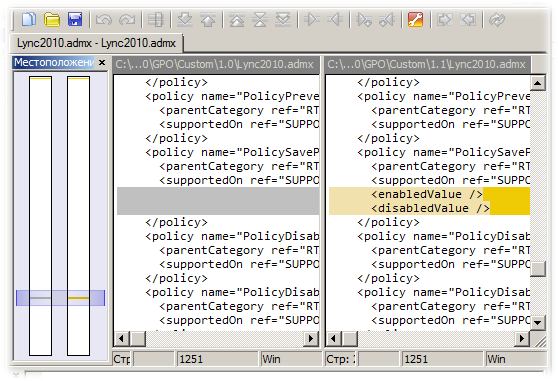Click left pane horizontal scroll right arrow
This screenshot has width=558, height=381.
pos(311,338)
